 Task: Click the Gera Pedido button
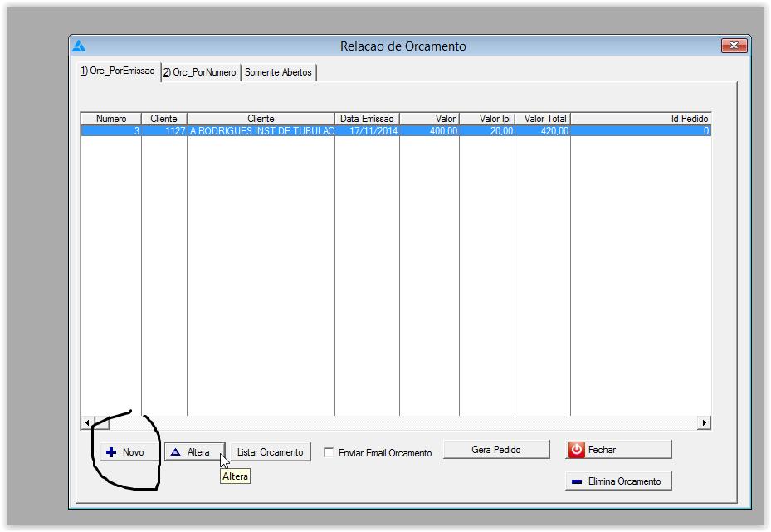pos(496,450)
